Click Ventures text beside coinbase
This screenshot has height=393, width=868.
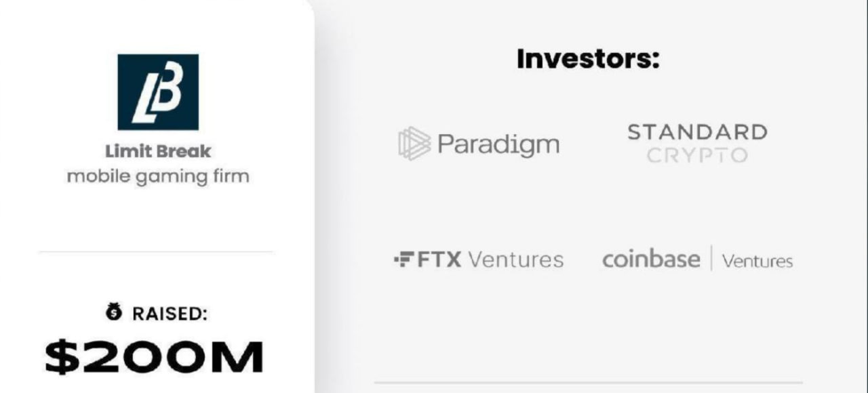coord(757,261)
